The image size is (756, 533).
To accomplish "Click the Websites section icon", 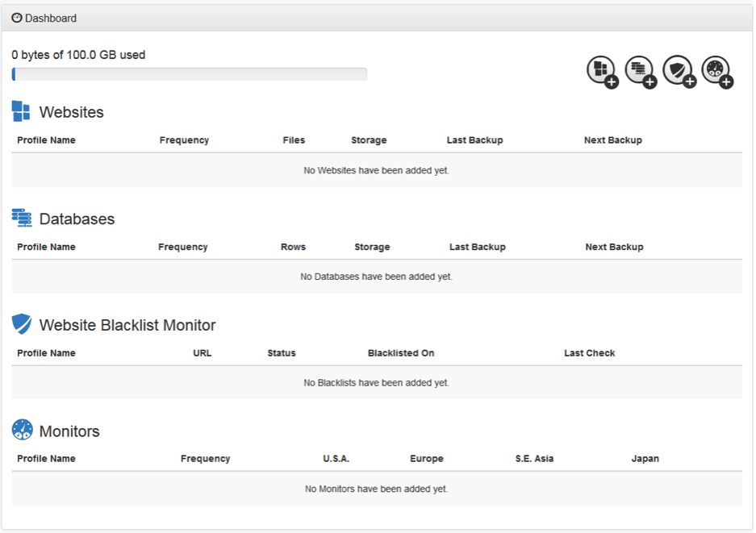I will click(x=22, y=112).
